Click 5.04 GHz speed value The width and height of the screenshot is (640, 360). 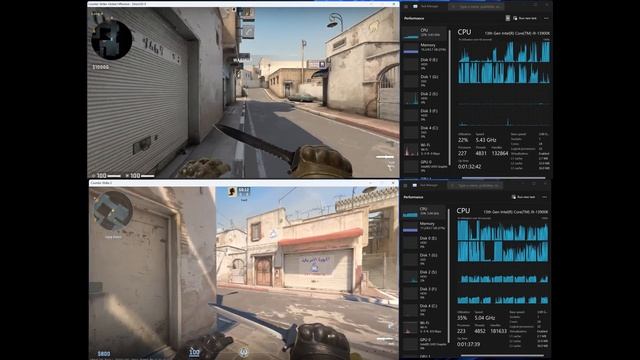tap(485, 318)
